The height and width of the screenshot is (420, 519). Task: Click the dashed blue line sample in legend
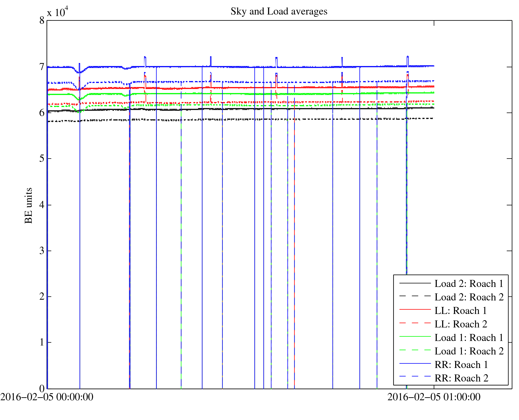[x=415, y=376]
